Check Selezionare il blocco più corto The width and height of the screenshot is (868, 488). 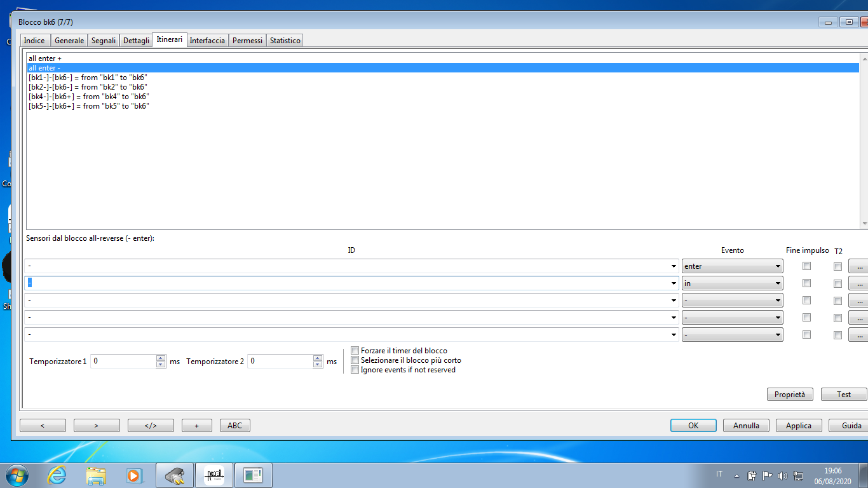tap(355, 360)
